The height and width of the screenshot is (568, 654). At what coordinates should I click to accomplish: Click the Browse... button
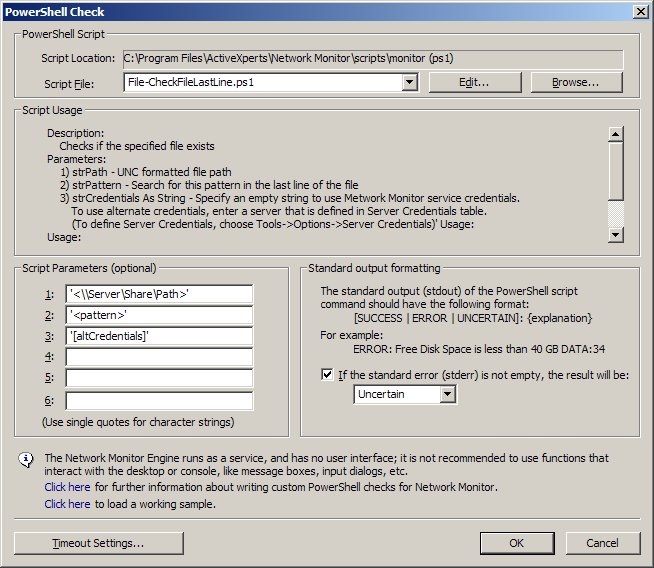[576, 82]
